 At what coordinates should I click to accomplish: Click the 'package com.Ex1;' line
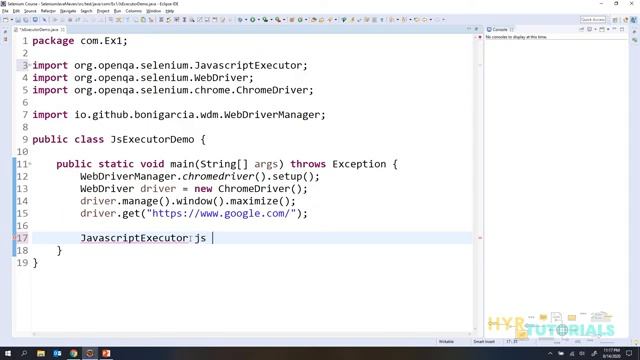[80, 41]
